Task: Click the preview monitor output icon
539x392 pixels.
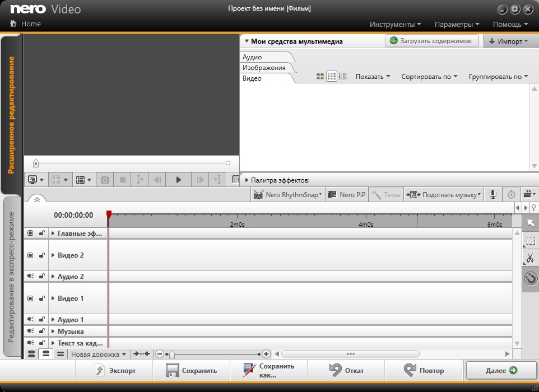Action: coord(32,180)
